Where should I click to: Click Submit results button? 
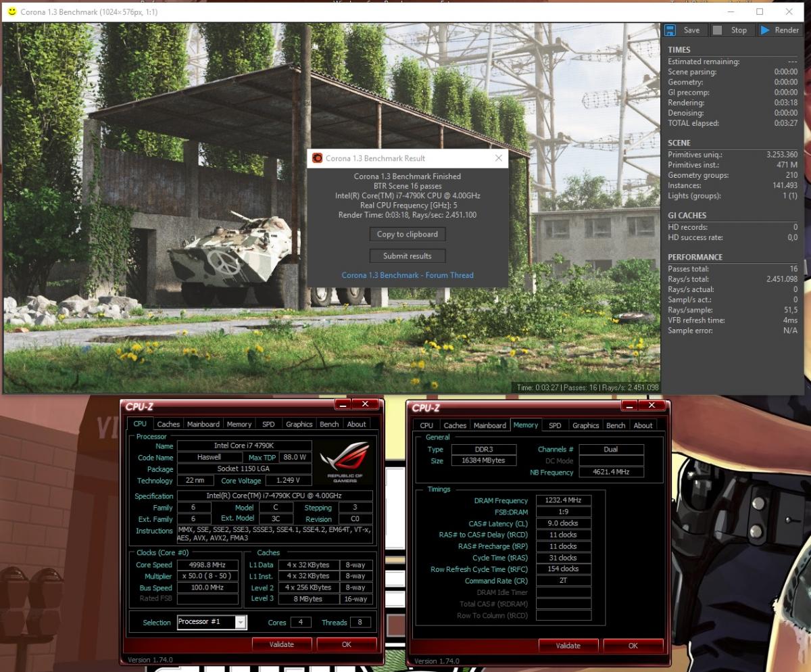pos(408,256)
